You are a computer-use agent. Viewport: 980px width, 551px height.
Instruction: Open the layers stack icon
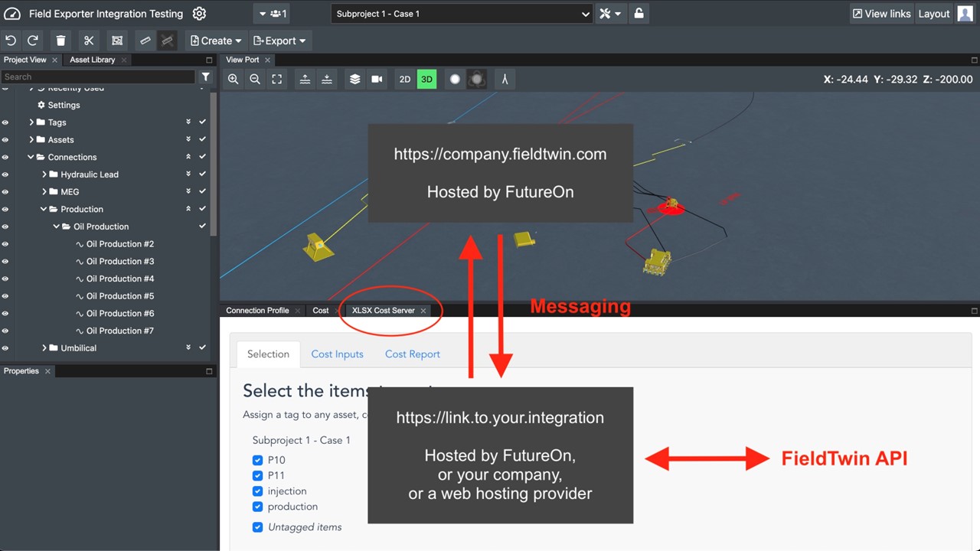(355, 79)
